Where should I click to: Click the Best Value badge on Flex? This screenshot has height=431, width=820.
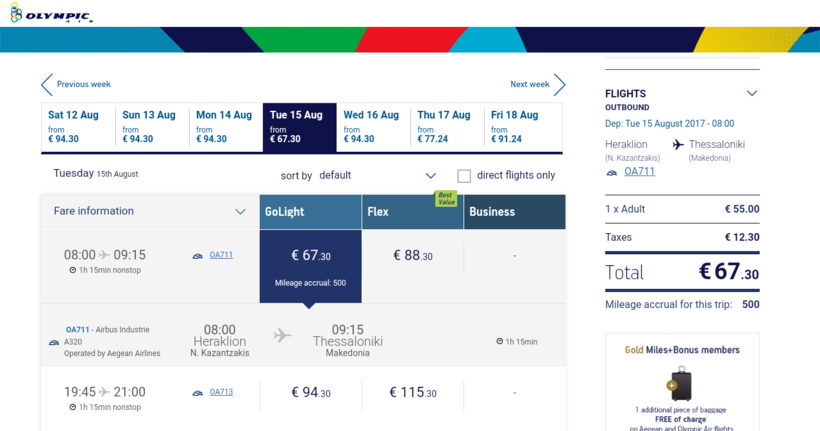pyautogui.click(x=445, y=198)
